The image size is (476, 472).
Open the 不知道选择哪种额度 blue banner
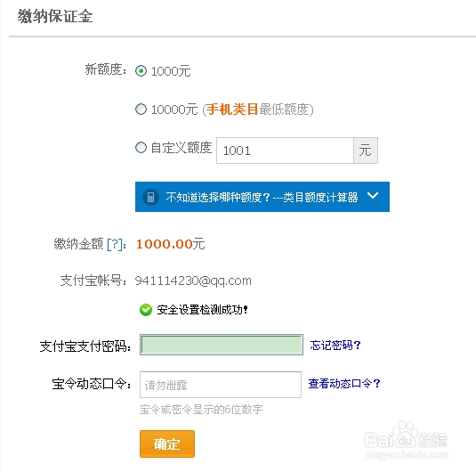[262, 197]
